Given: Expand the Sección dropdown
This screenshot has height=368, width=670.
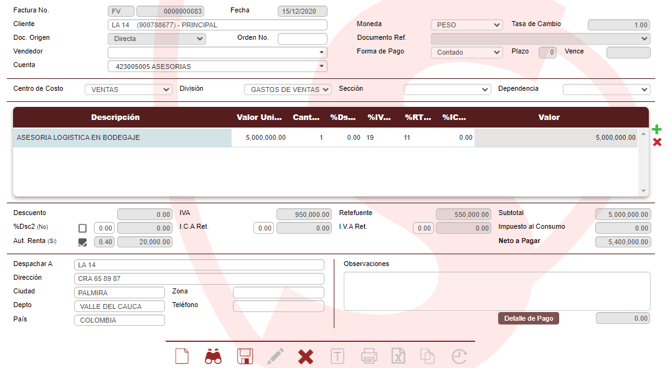Looking at the screenshot, I should click(x=447, y=89).
